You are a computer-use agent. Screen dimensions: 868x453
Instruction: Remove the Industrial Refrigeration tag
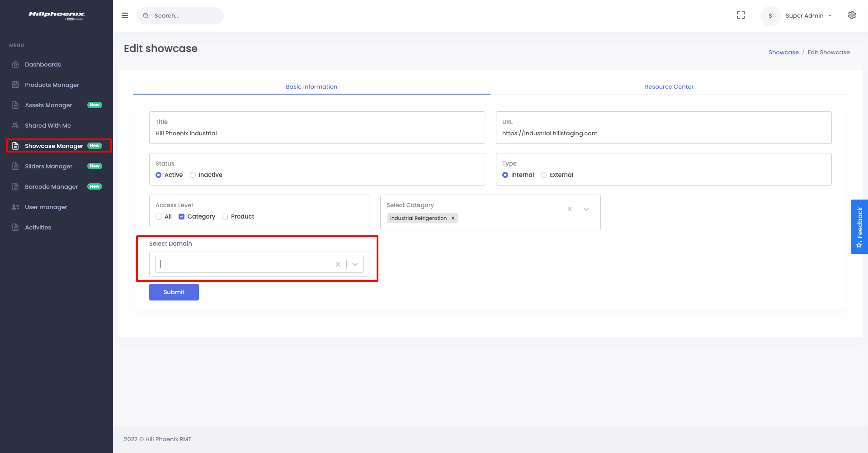[x=453, y=218]
